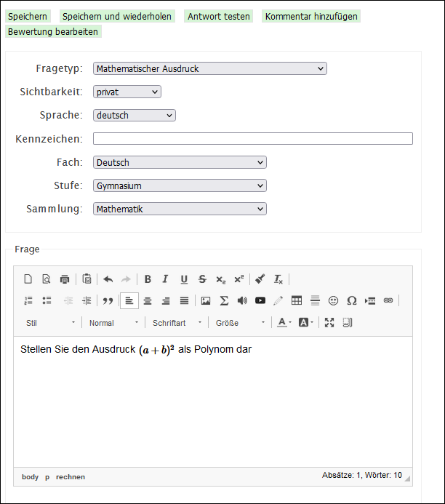The height and width of the screenshot is (504, 445).
Task: Select rechnen element in editor path bar
Action: (x=71, y=476)
